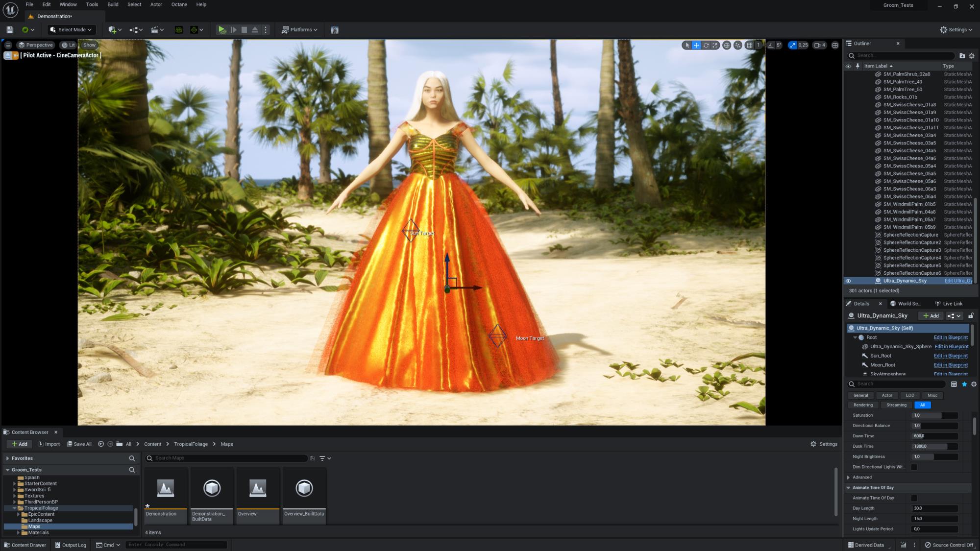Open the Perspective view mode menu
This screenshot has width=980, height=551.
(x=35, y=45)
